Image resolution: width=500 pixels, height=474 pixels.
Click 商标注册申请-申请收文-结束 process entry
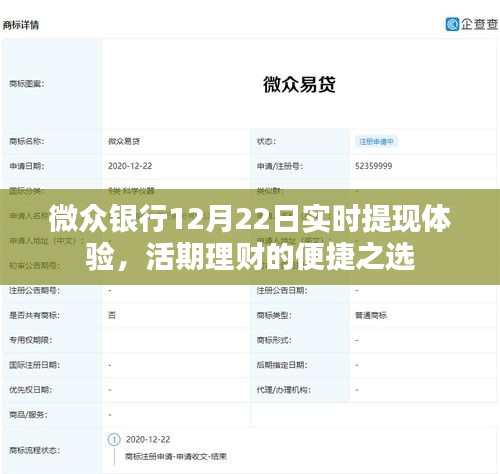coord(176,456)
